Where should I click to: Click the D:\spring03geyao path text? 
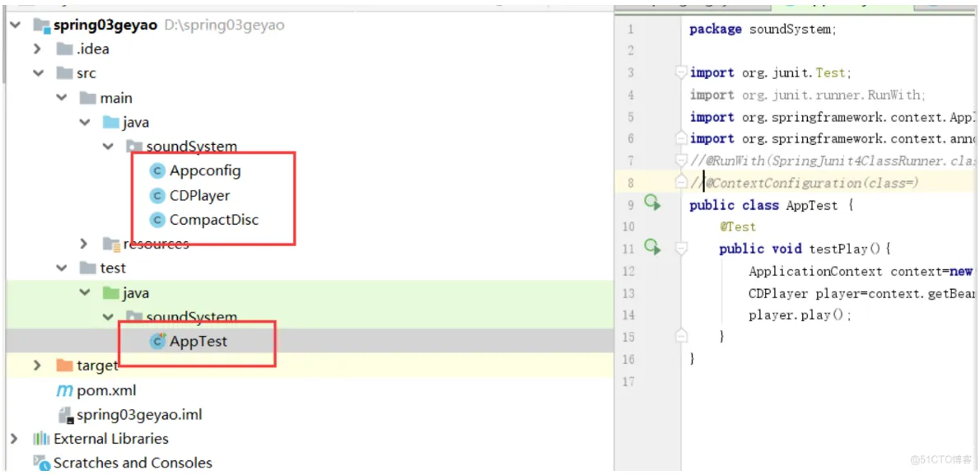coord(224,26)
